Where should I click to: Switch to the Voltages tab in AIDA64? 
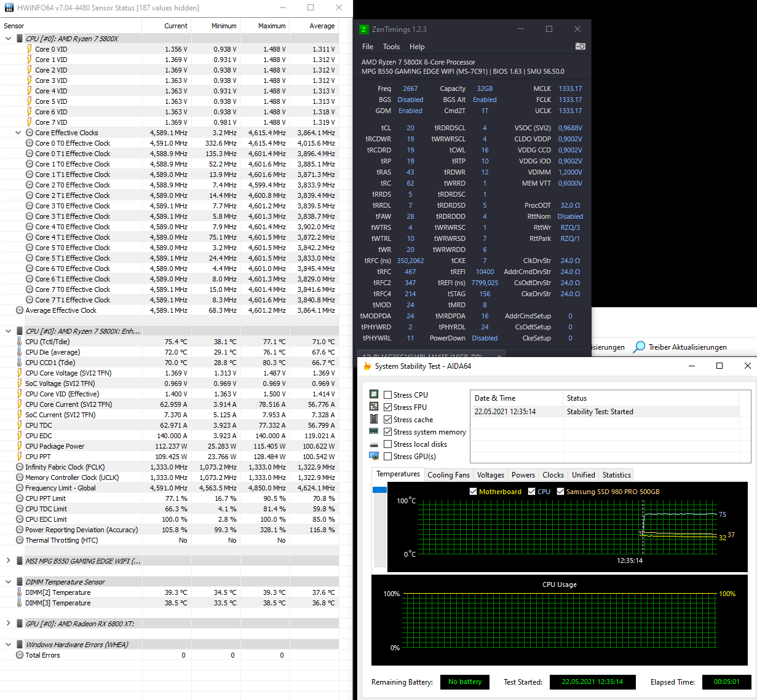(491, 475)
